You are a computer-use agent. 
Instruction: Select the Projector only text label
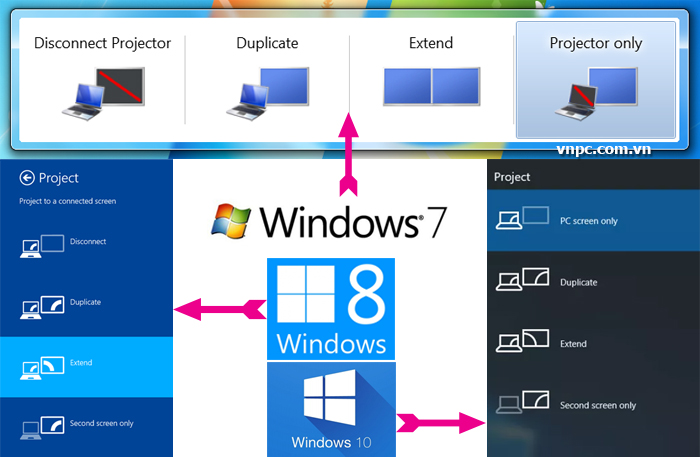(595, 43)
